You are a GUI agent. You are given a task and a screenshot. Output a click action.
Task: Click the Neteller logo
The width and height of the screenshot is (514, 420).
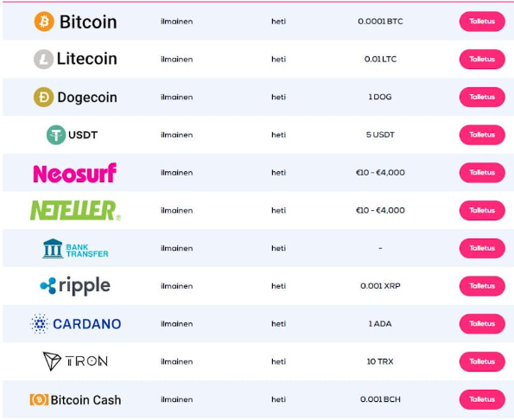coord(75,211)
